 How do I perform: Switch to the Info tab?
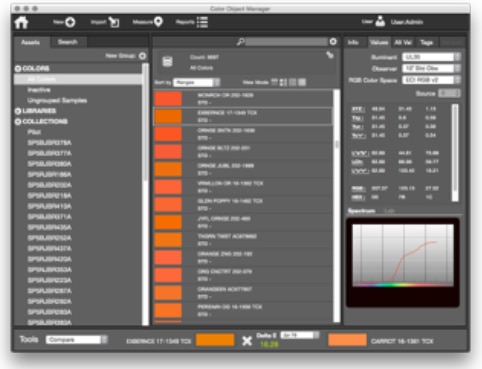[x=353, y=42]
